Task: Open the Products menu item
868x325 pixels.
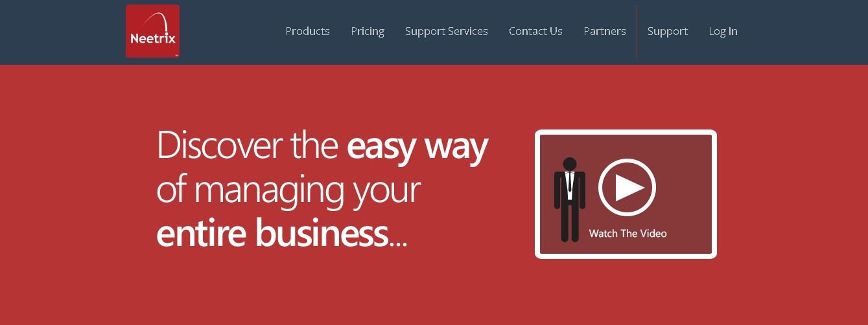Action: click(307, 31)
